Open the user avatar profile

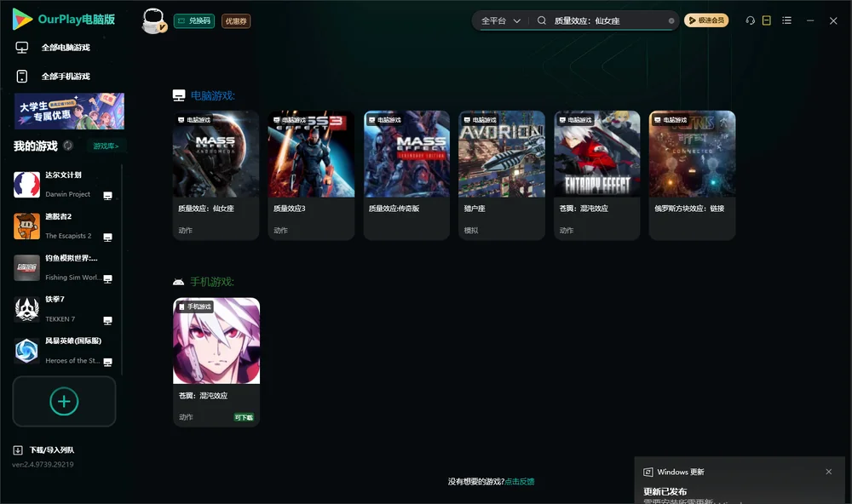tap(153, 20)
